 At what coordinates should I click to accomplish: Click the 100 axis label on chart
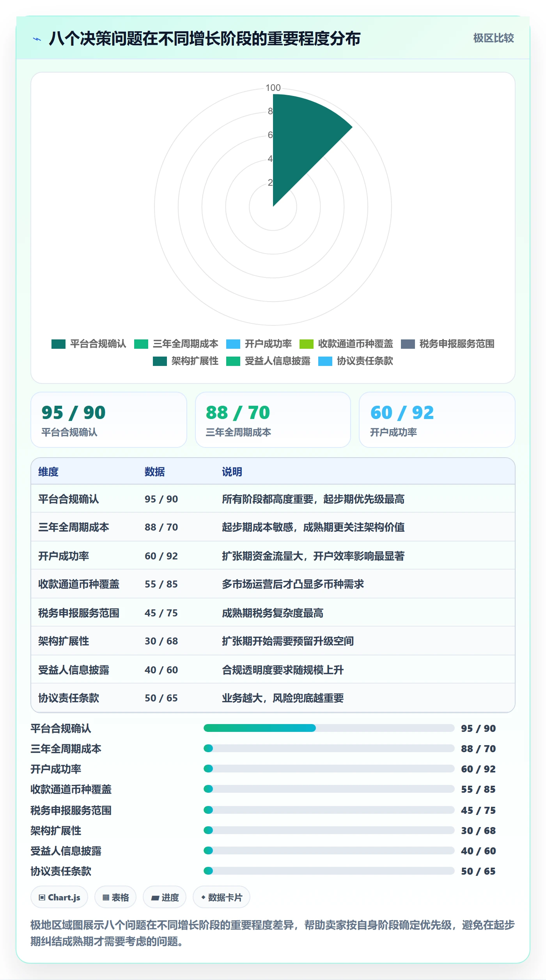(x=273, y=88)
